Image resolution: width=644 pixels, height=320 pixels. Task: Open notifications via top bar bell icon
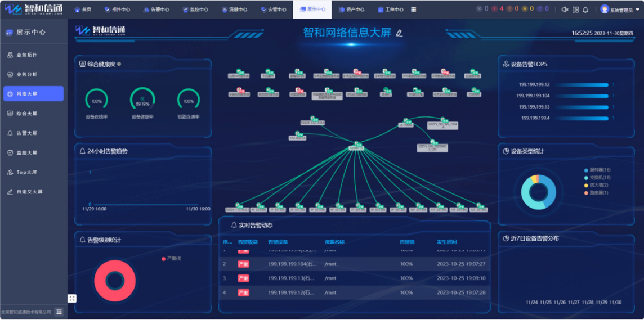pos(585,10)
